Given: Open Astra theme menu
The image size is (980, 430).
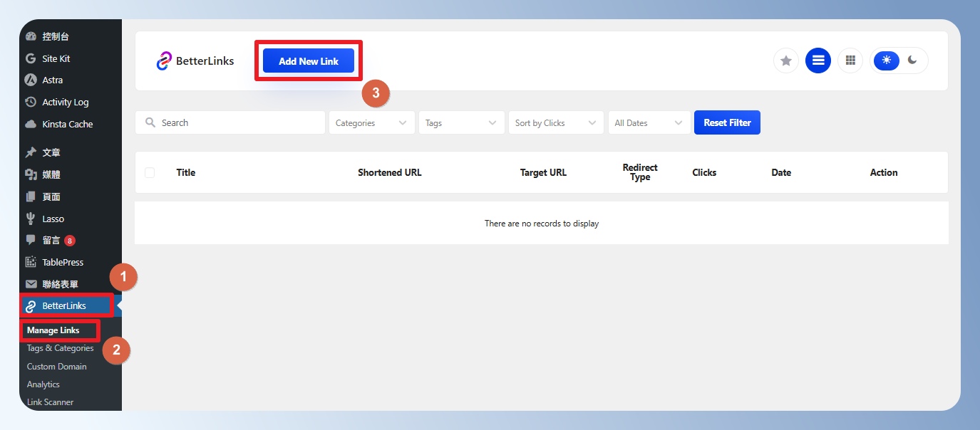Looking at the screenshot, I should click(52, 80).
